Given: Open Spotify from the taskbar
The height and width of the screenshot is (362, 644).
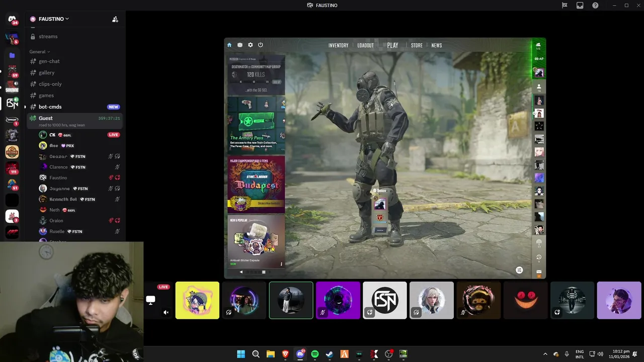Looking at the screenshot, I should click(315, 354).
